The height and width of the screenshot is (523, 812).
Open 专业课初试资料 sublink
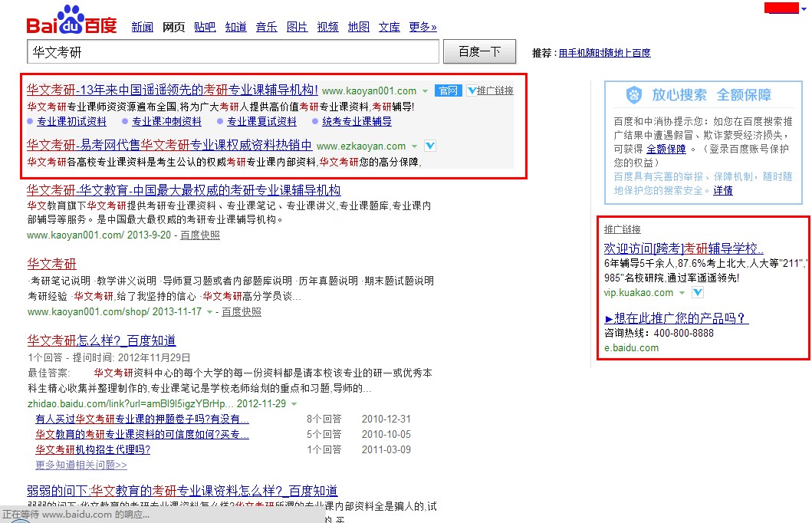click(x=71, y=122)
